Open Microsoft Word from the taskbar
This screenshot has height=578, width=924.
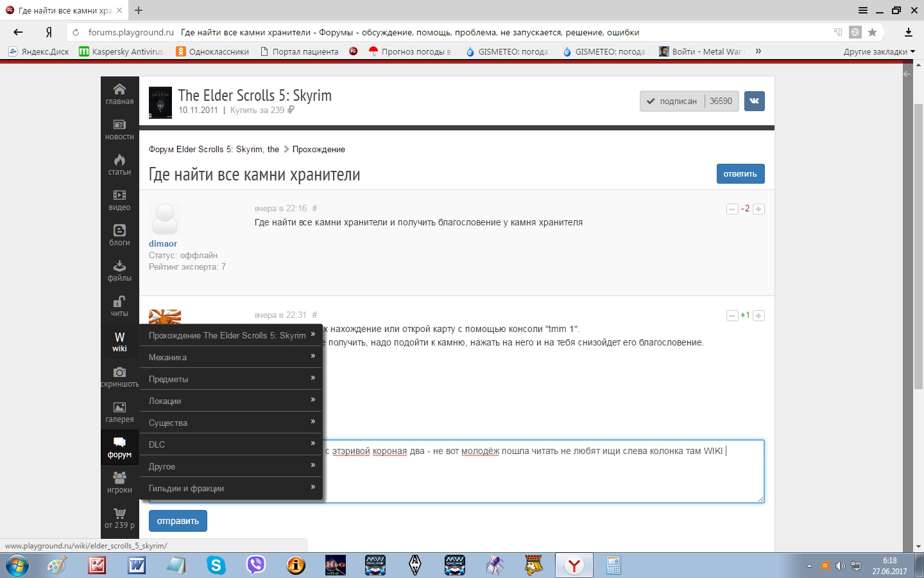137,565
